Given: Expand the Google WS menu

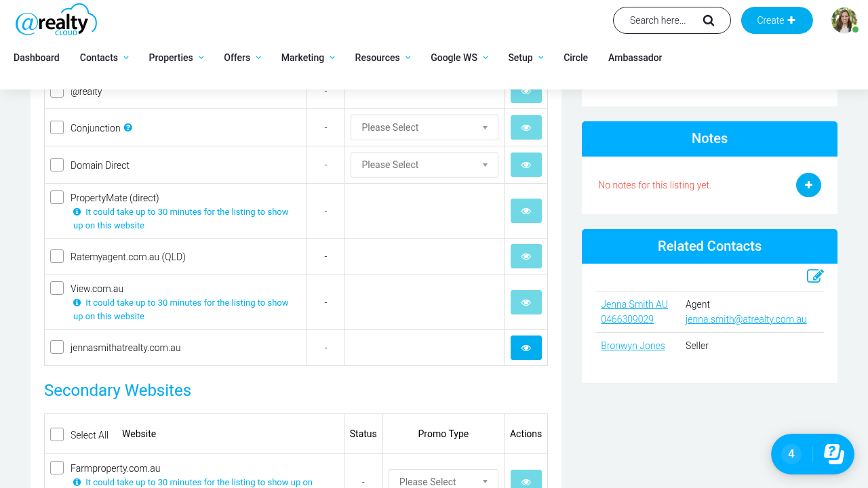Looking at the screenshot, I should coord(459,58).
